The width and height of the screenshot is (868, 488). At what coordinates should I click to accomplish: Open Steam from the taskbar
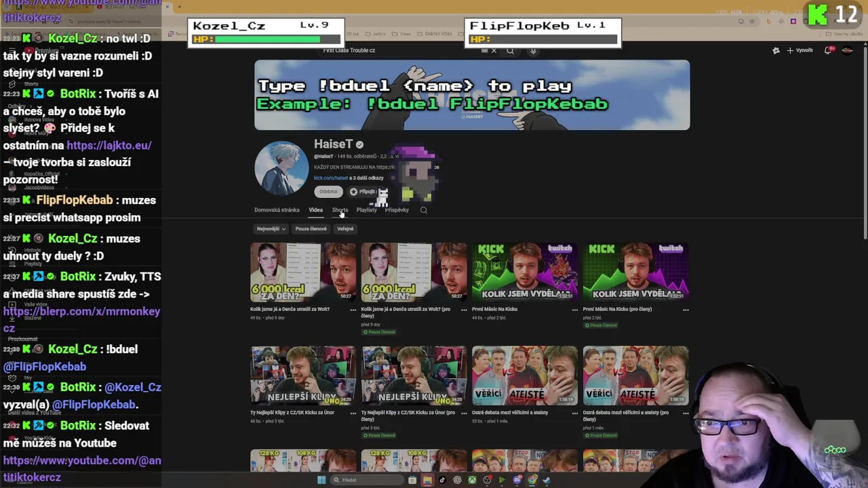click(x=547, y=480)
